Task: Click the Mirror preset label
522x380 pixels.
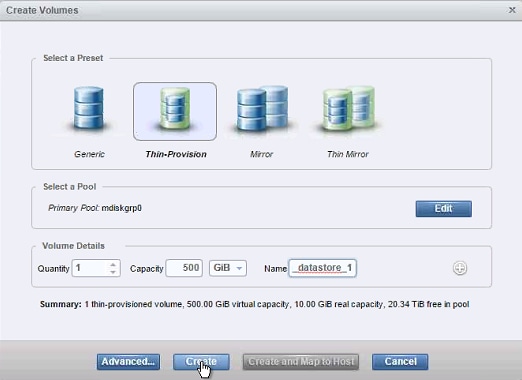Action: coord(261,154)
